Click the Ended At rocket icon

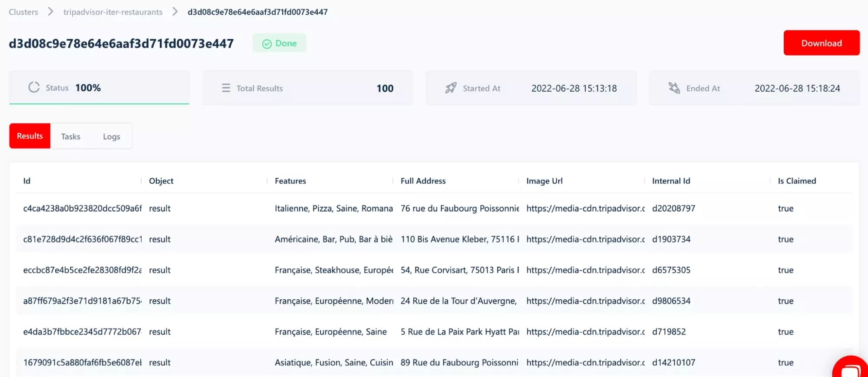(674, 88)
